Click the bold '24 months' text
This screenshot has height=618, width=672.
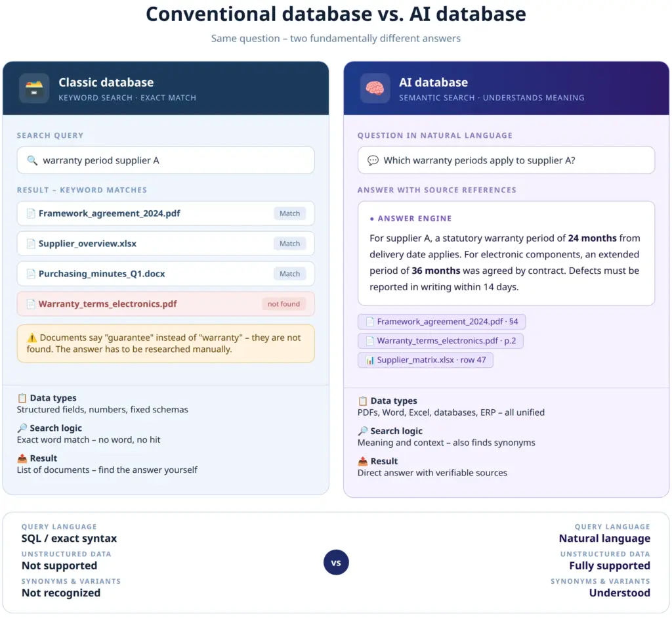pos(593,238)
